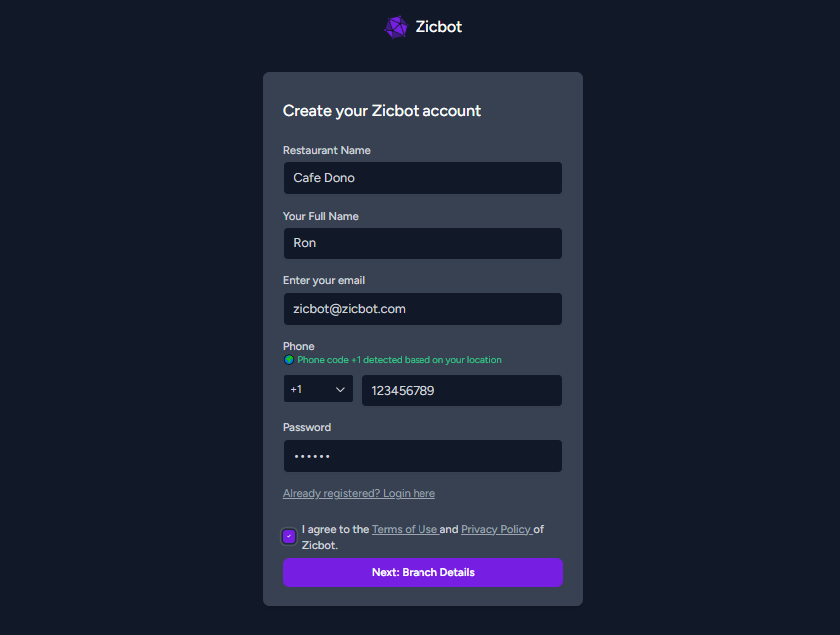
Task: Click the phone code detected message text
Action: point(400,360)
